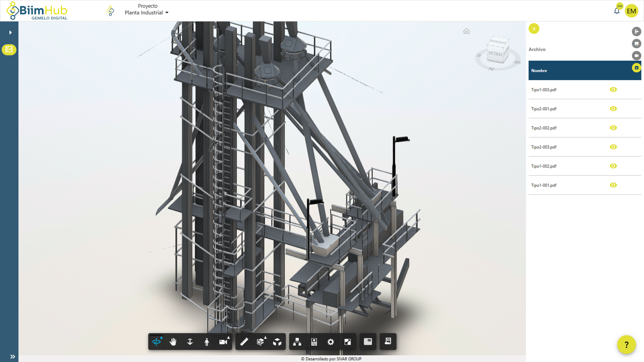
Task: Select the Pan hand tool
Action: pos(172,341)
